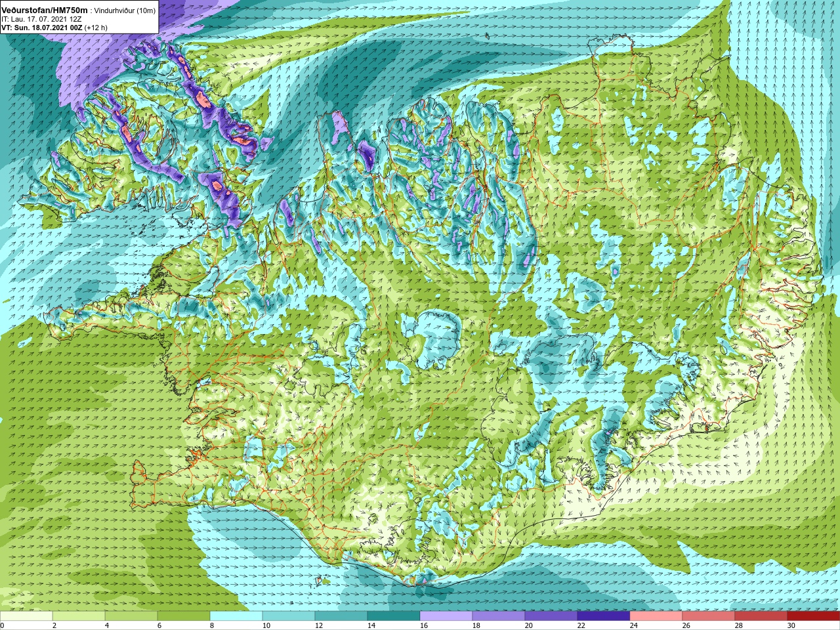The width and height of the screenshot is (840, 630).
Task: Select the Vindurhviður (10m) parameter label
Action: pos(125,11)
